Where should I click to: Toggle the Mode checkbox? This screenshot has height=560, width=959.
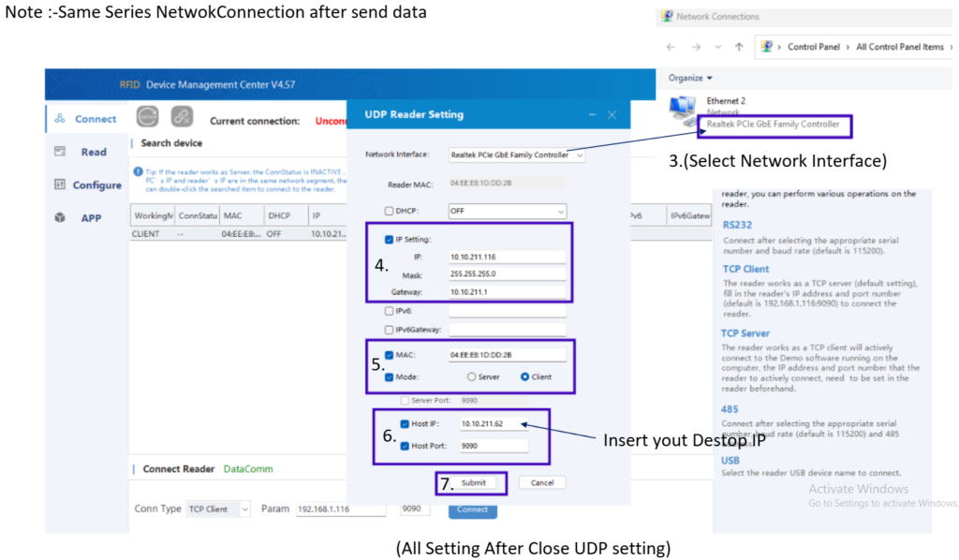click(389, 377)
